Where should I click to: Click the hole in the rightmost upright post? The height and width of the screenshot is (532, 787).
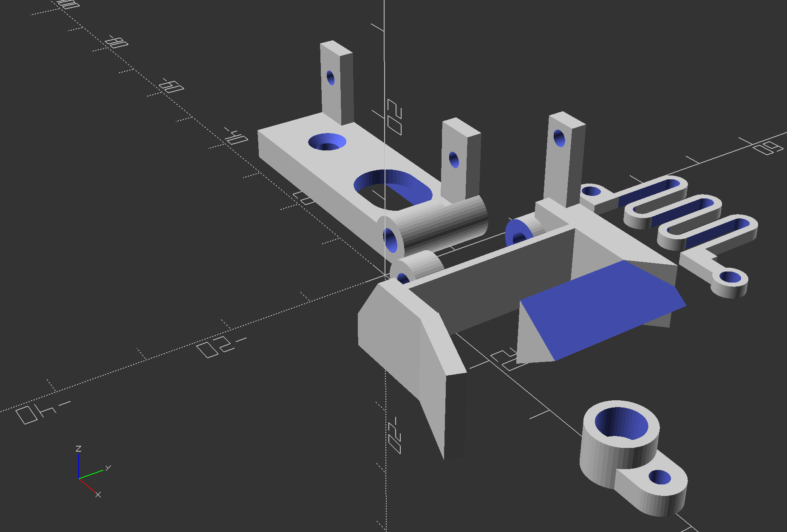pyautogui.click(x=559, y=138)
